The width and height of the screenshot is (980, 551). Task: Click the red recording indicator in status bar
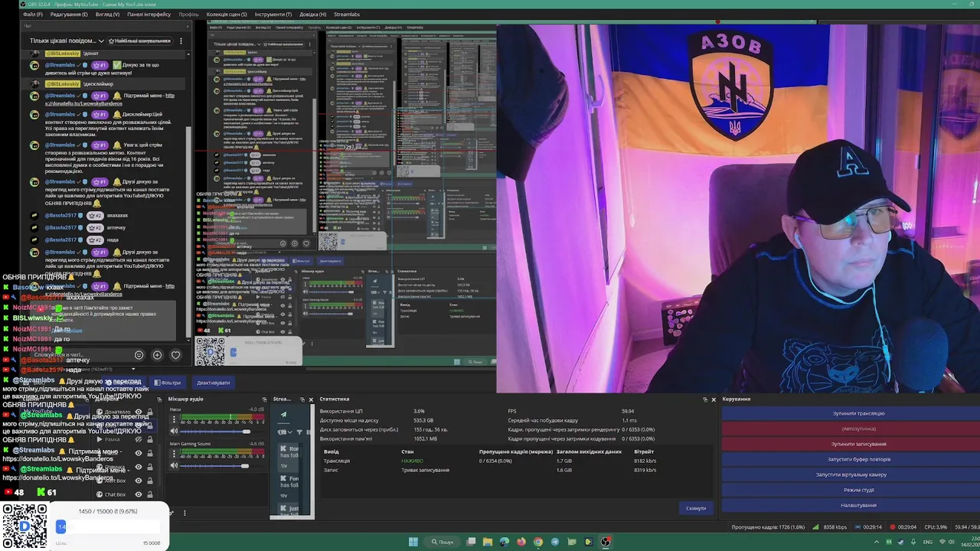coord(893,527)
